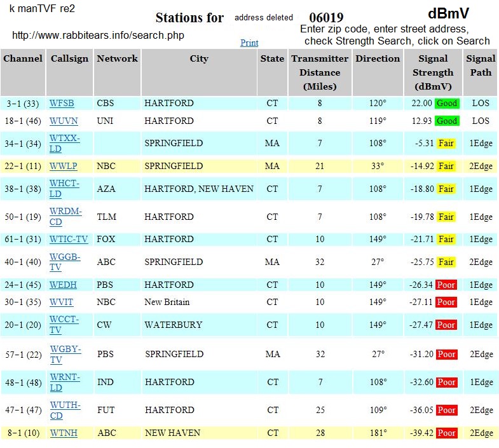Click the WEDH station link
The height and width of the screenshot is (448, 499).
(62, 285)
